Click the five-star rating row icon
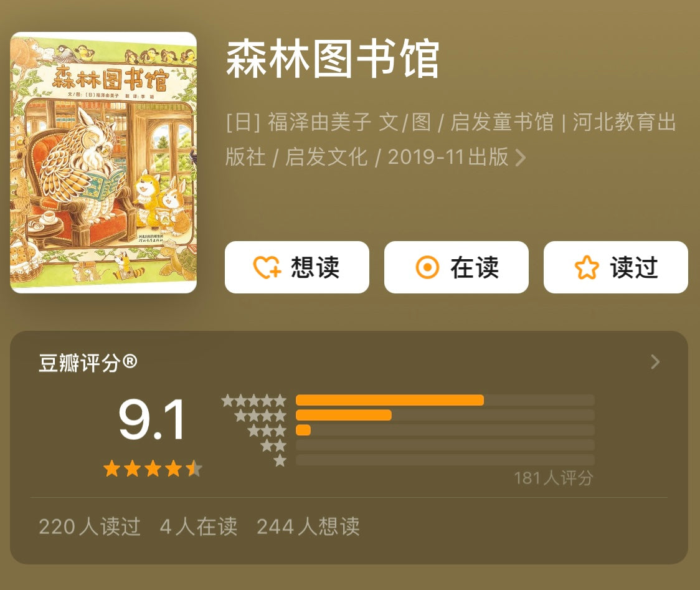 point(253,400)
